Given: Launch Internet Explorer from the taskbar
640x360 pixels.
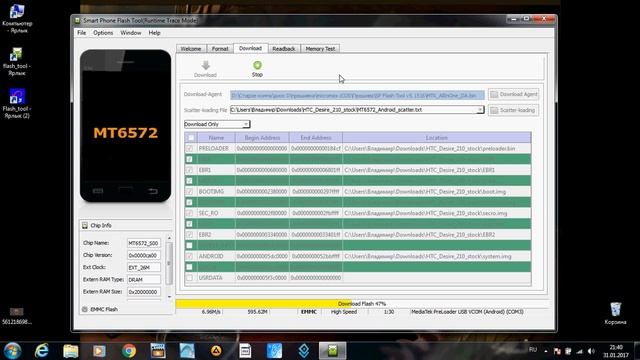Looking at the screenshot, I should click(x=42, y=351).
